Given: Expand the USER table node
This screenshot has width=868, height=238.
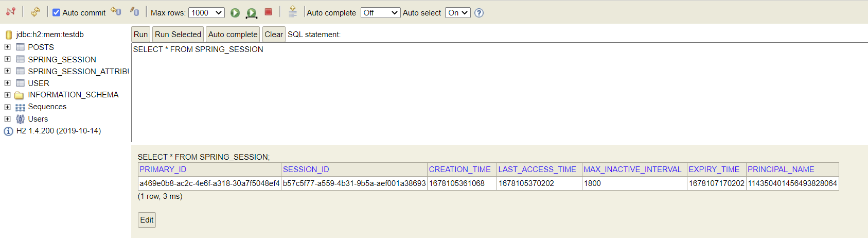Looking at the screenshot, I should click(7, 83).
